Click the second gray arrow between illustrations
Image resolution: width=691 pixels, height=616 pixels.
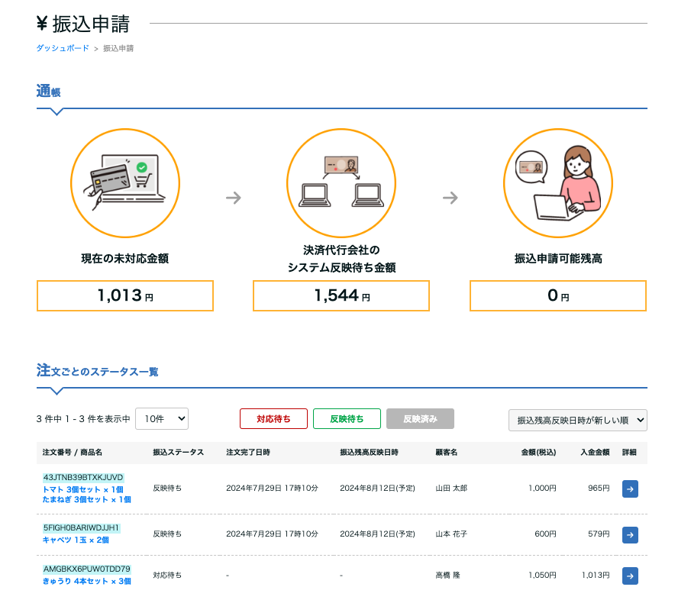coord(450,198)
